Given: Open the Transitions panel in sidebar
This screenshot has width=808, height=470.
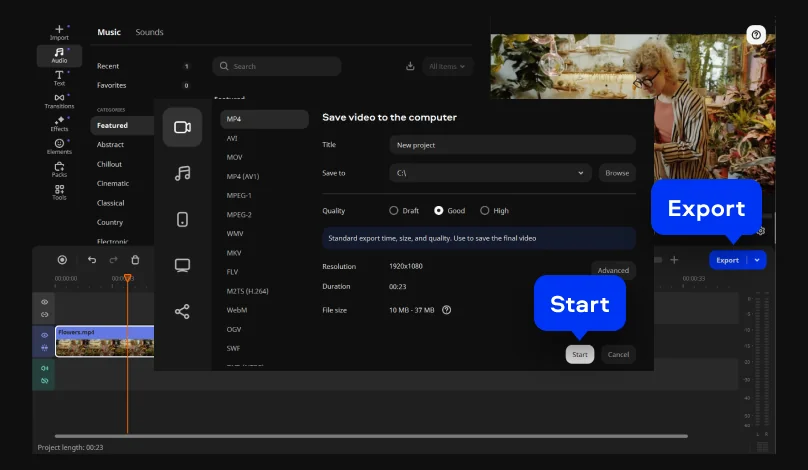Looking at the screenshot, I should 59,100.
